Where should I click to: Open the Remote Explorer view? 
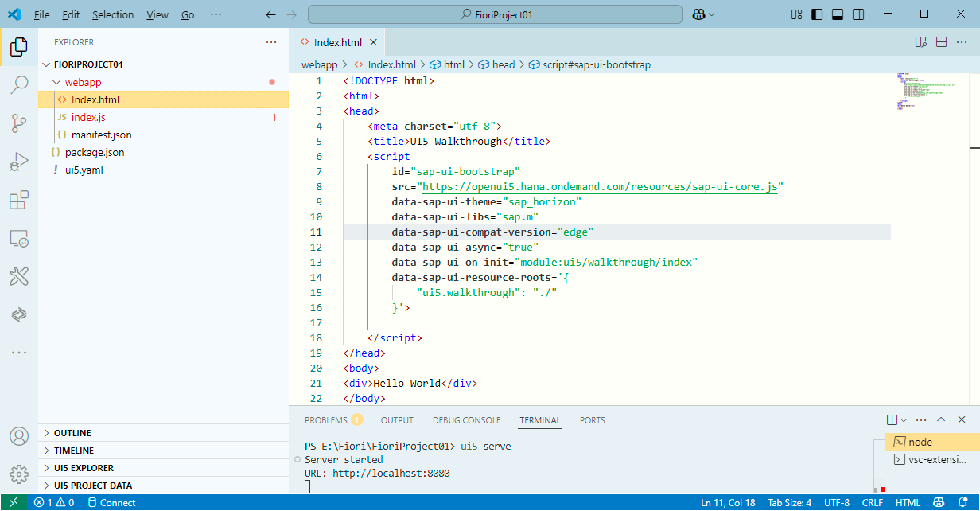[x=19, y=238]
